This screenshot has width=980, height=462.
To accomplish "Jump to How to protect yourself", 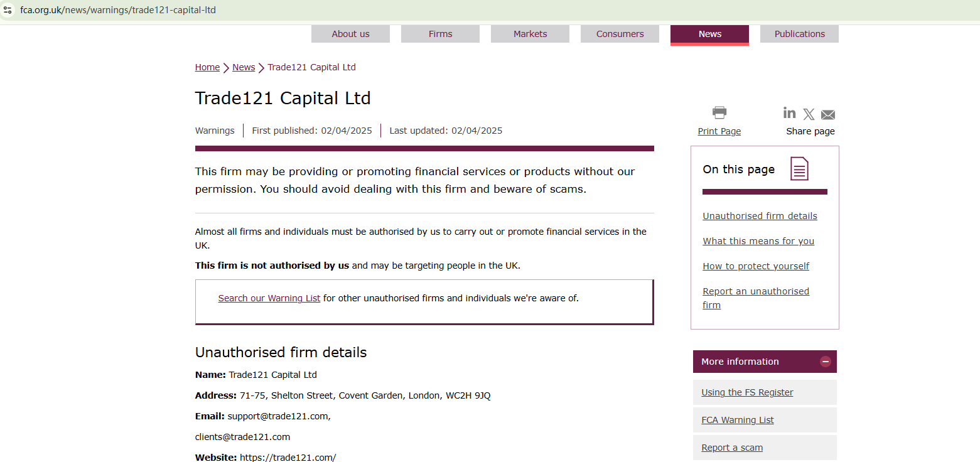I will pyautogui.click(x=756, y=266).
